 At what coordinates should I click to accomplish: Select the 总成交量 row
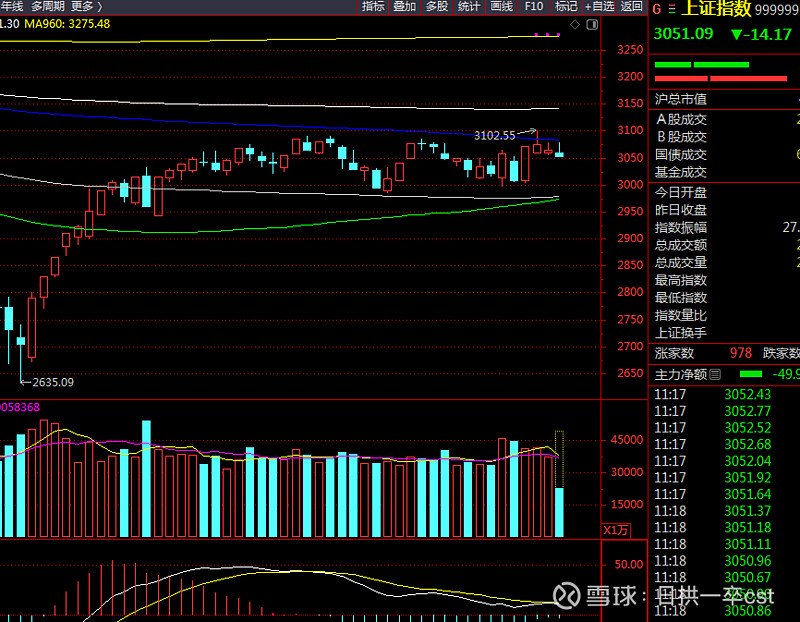[724, 262]
